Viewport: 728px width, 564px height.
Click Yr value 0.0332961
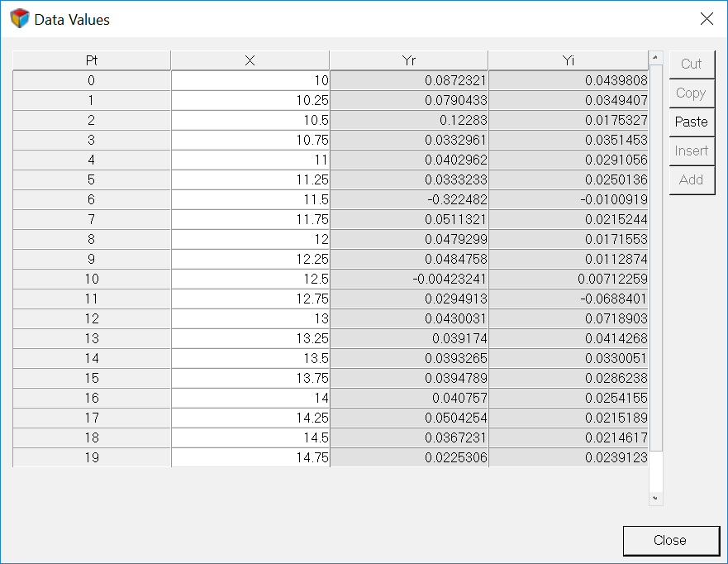coord(409,140)
